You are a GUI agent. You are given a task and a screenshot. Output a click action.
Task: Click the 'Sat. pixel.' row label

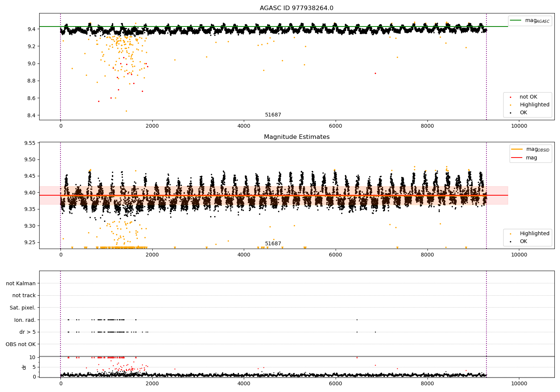pos(22,308)
